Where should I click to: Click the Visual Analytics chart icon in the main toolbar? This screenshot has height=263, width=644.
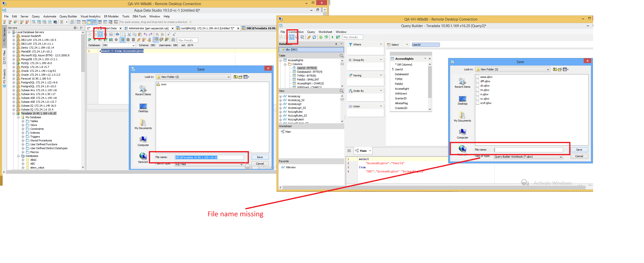coord(116,22)
